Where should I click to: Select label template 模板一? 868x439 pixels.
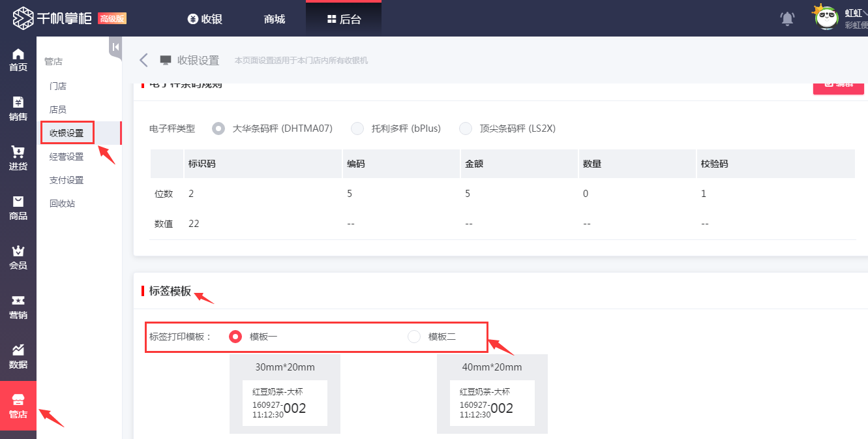[x=235, y=337]
